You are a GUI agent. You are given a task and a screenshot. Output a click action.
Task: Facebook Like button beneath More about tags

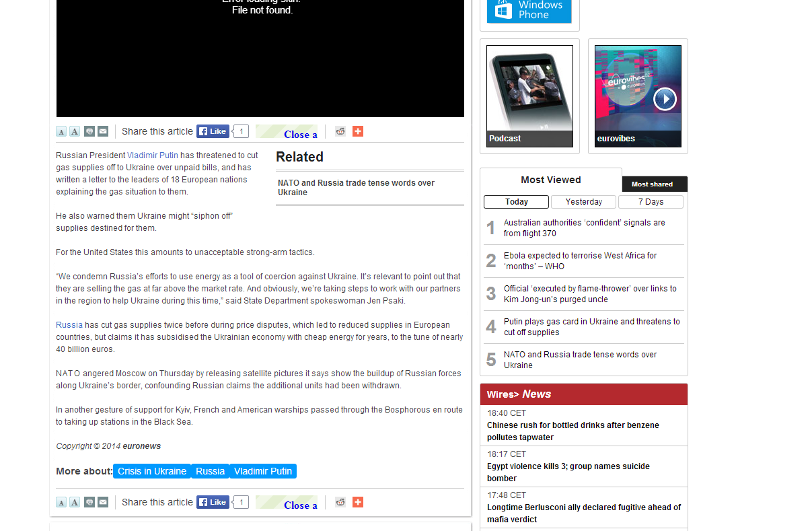pos(213,502)
